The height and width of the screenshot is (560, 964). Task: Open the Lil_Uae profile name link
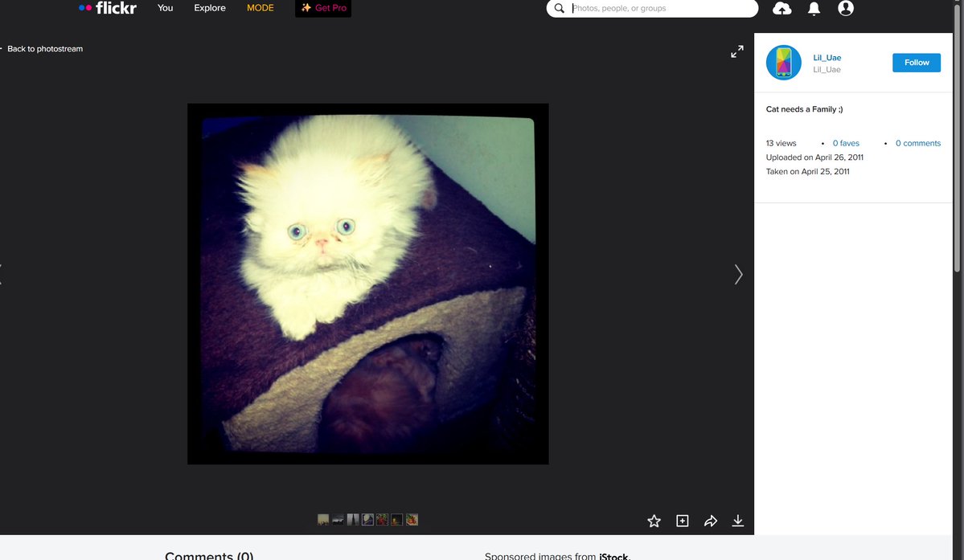(827, 58)
